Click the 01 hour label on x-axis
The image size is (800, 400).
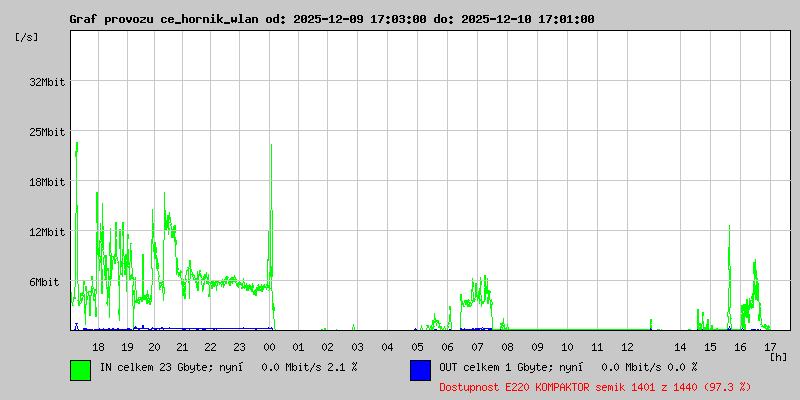coord(298,347)
